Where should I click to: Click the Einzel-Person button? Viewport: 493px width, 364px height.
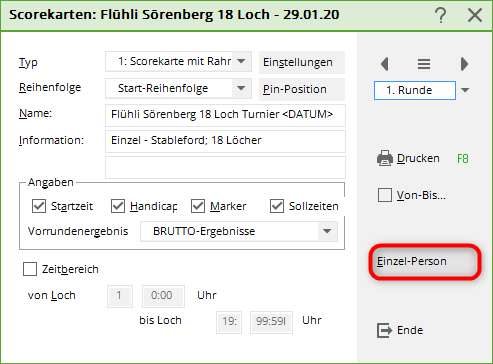pos(425,261)
